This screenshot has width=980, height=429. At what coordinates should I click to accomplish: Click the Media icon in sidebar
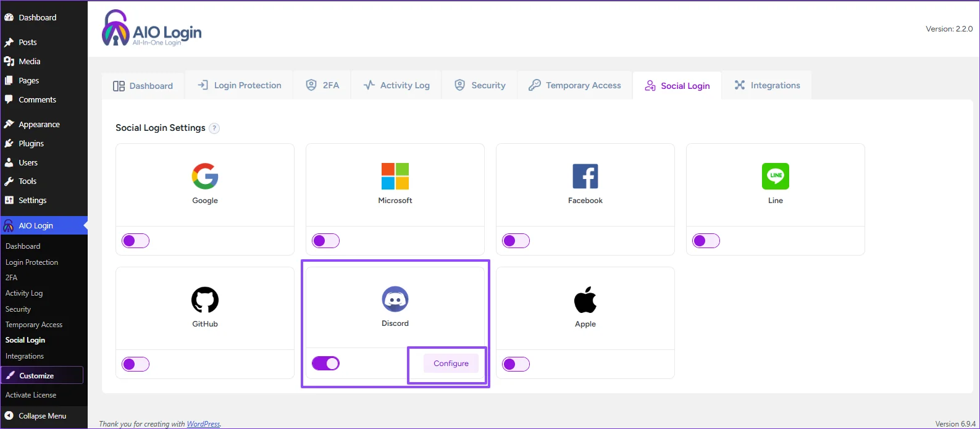tap(9, 62)
